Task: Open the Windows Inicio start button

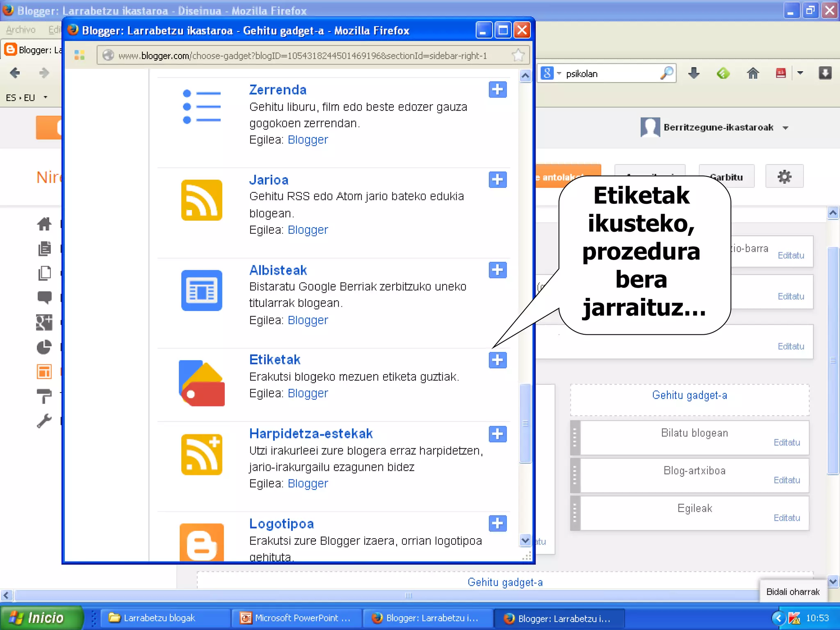Action: (x=41, y=618)
